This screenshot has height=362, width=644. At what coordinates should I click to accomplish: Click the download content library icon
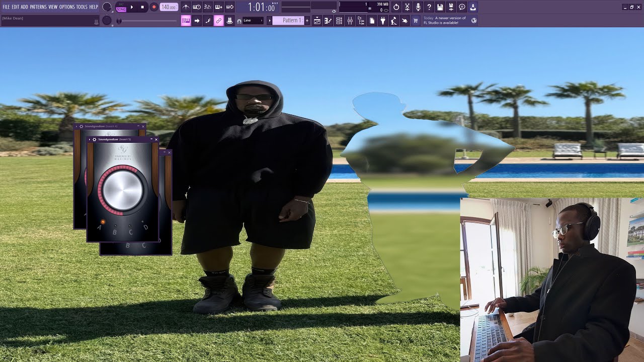coord(473,7)
